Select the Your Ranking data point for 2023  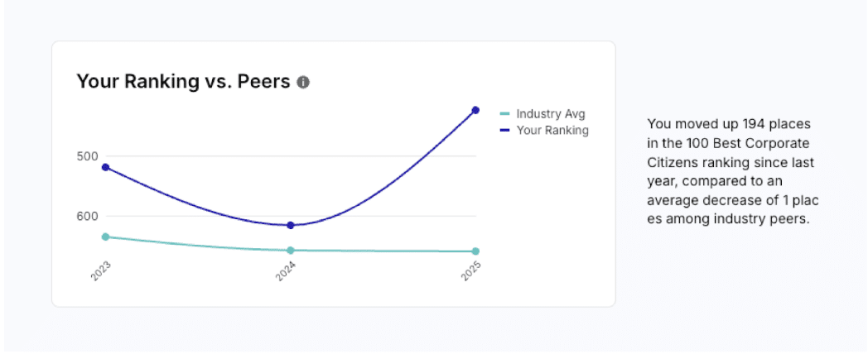coord(105,167)
